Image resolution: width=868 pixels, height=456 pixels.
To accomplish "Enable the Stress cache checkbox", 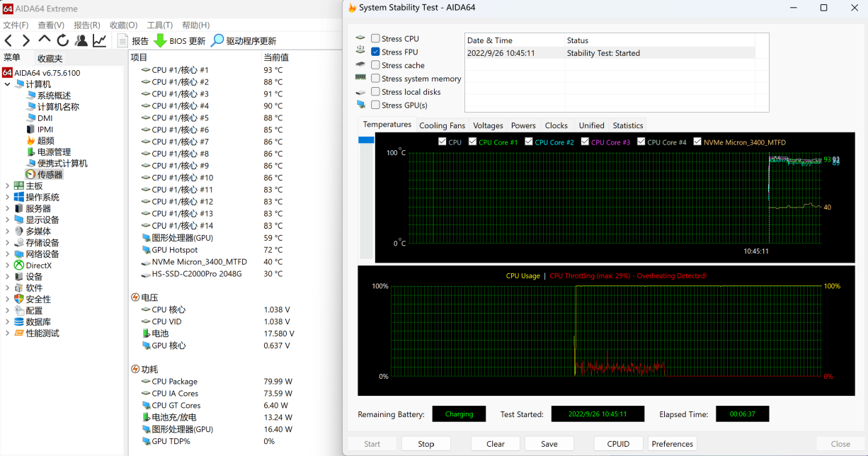I will coord(375,65).
